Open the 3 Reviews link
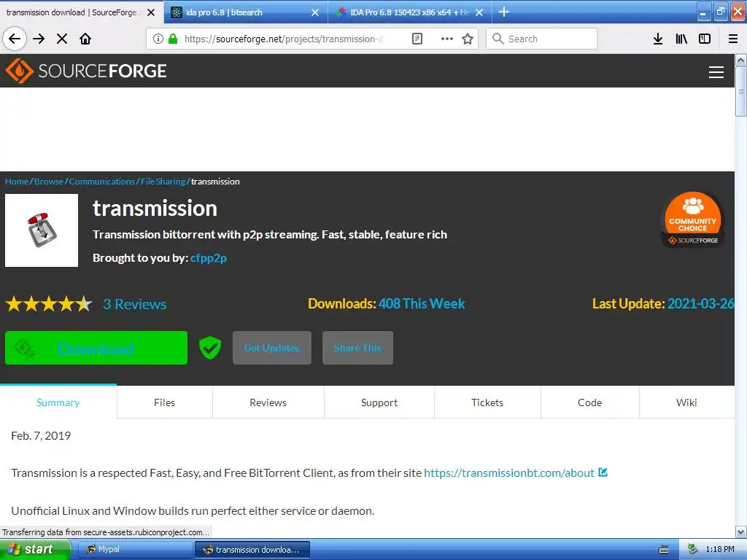Screen dimensions: 747x560 135,304
